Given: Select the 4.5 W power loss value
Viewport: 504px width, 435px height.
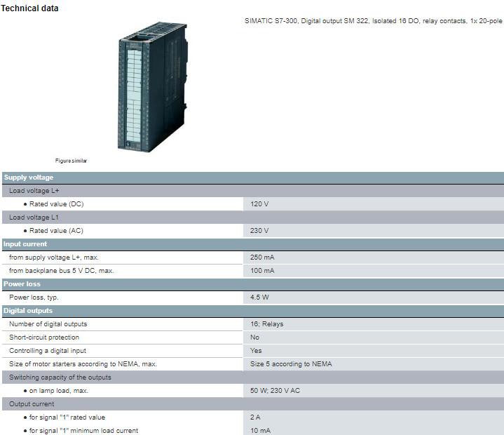Looking at the screenshot, I should pyautogui.click(x=259, y=297).
